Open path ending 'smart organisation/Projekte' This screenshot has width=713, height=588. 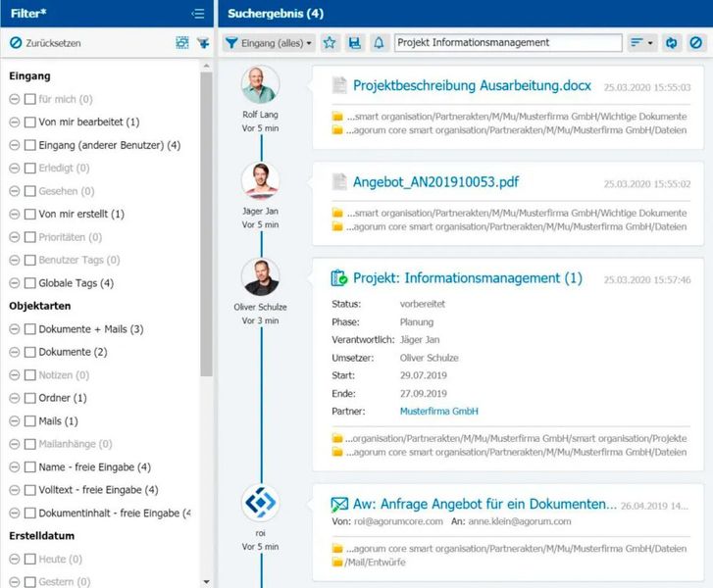516,438
